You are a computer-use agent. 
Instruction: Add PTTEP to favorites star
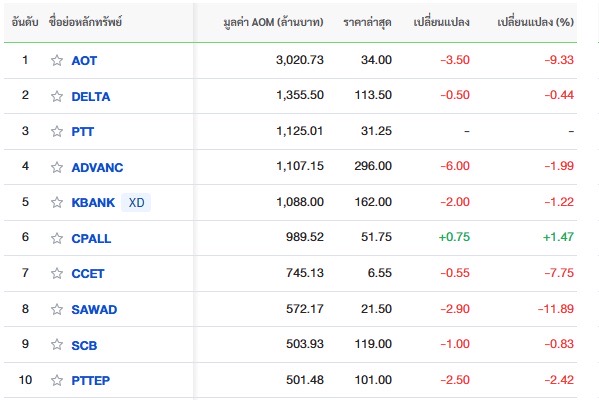tap(57, 381)
